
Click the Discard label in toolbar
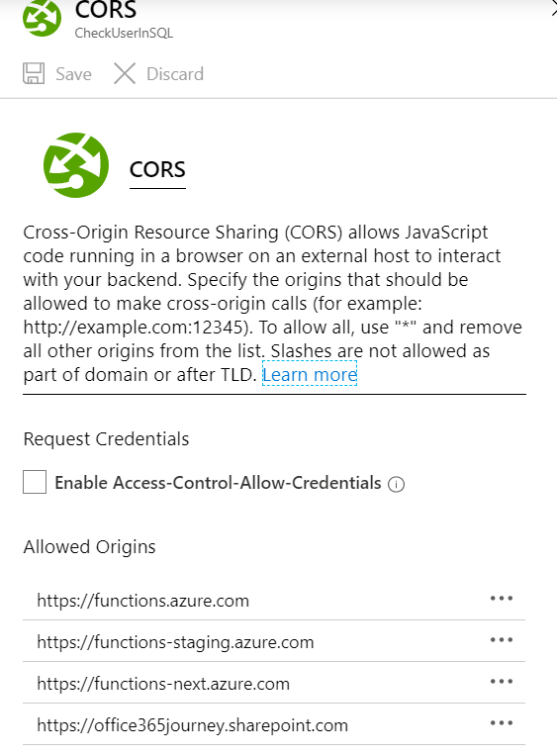click(x=175, y=74)
